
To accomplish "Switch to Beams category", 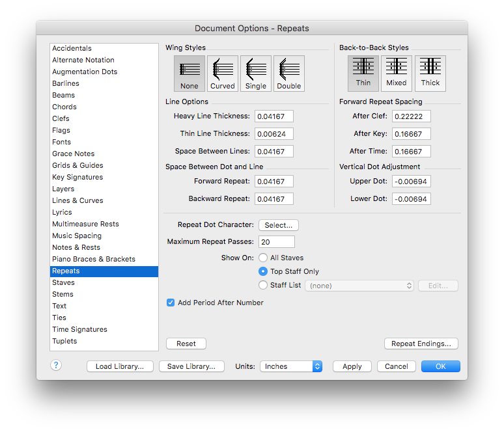I will [104, 95].
